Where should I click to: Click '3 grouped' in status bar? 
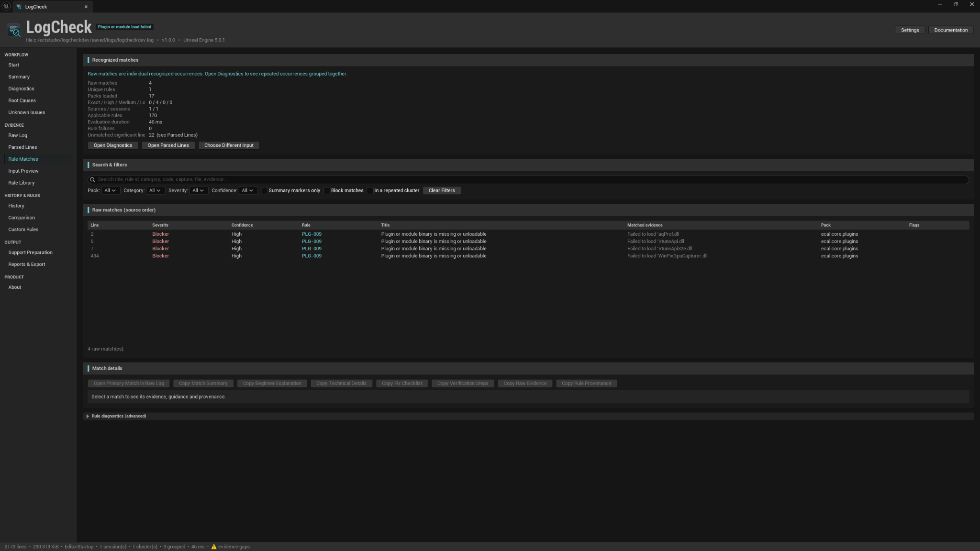(174, 547)
